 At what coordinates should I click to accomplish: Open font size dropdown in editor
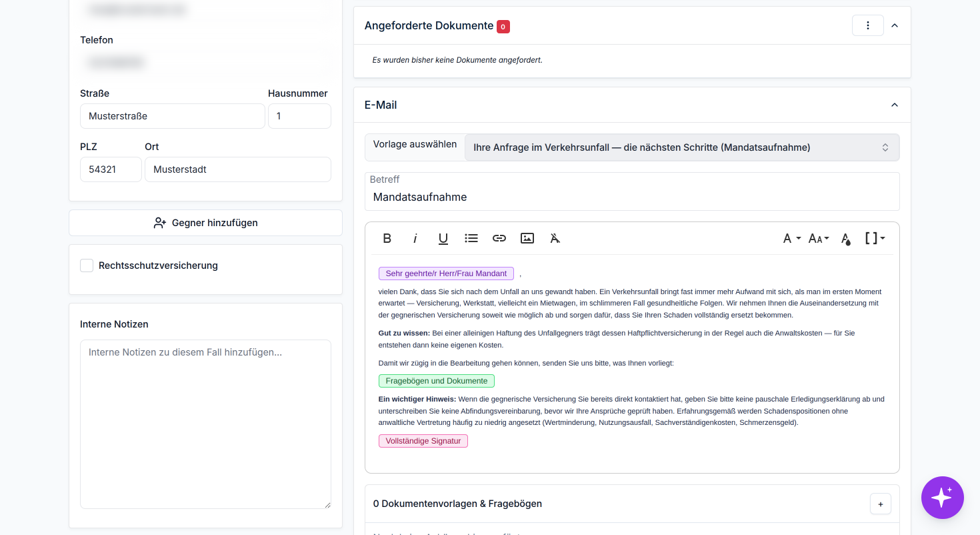pos(819,238)
